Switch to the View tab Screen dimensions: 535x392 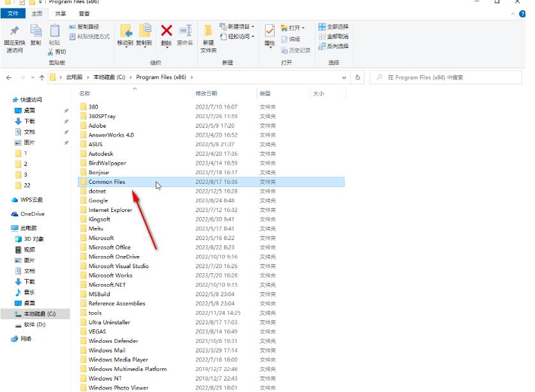click(x=84, y=13)
